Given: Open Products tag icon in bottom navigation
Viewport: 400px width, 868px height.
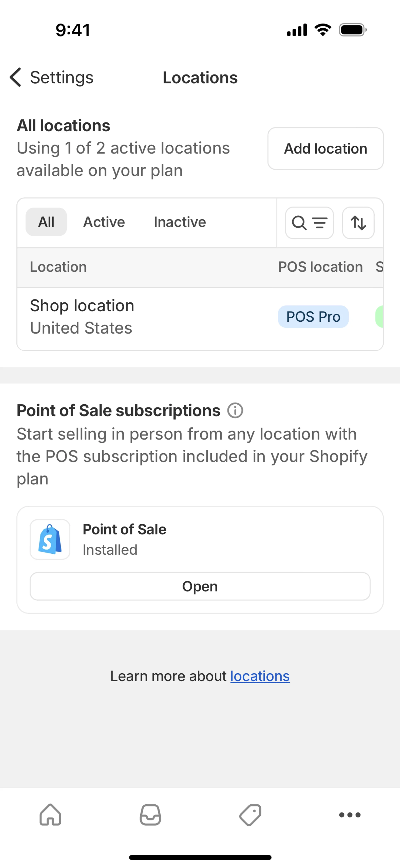Looking at the screenshot, I should click(x=250, y=815).
